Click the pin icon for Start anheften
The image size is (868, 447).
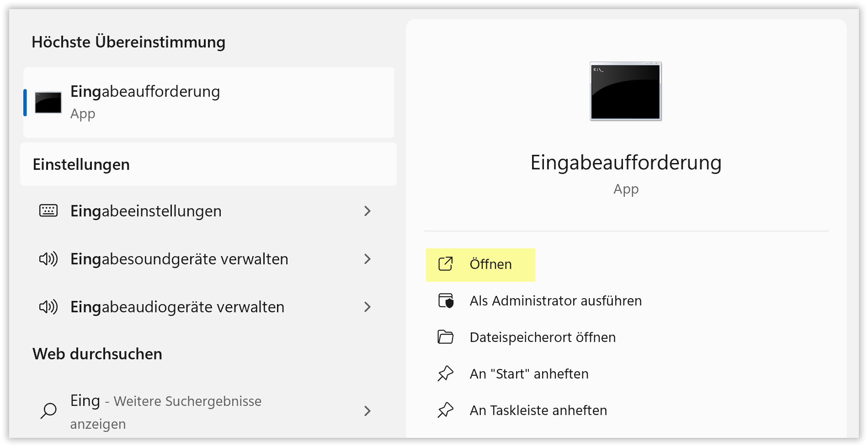tap(446, 373)
